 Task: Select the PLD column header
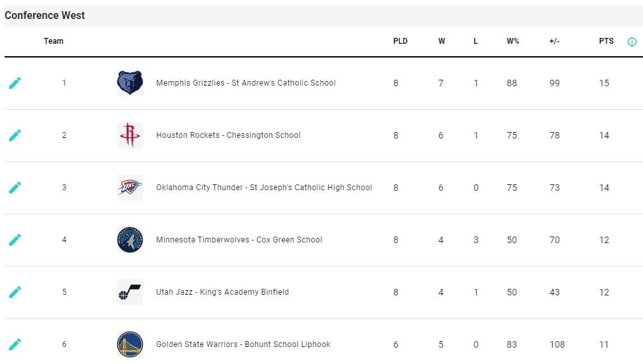pyautogui.click(x=400, y=41)
